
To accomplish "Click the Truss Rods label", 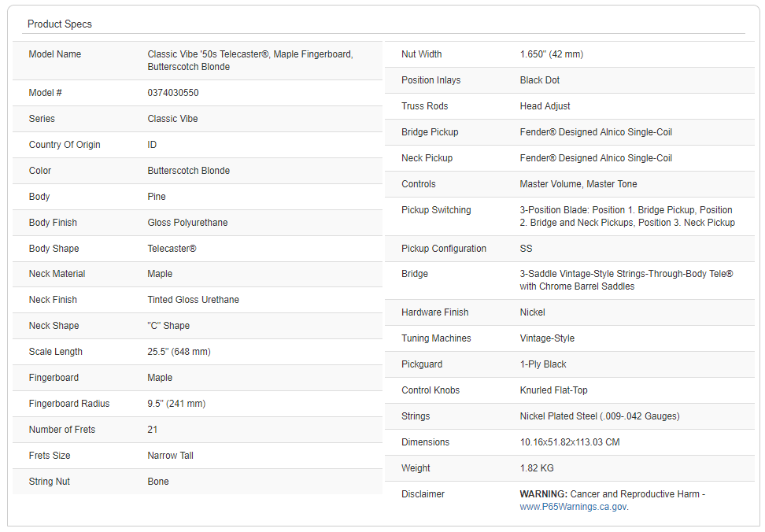I will tap(424, 105).
